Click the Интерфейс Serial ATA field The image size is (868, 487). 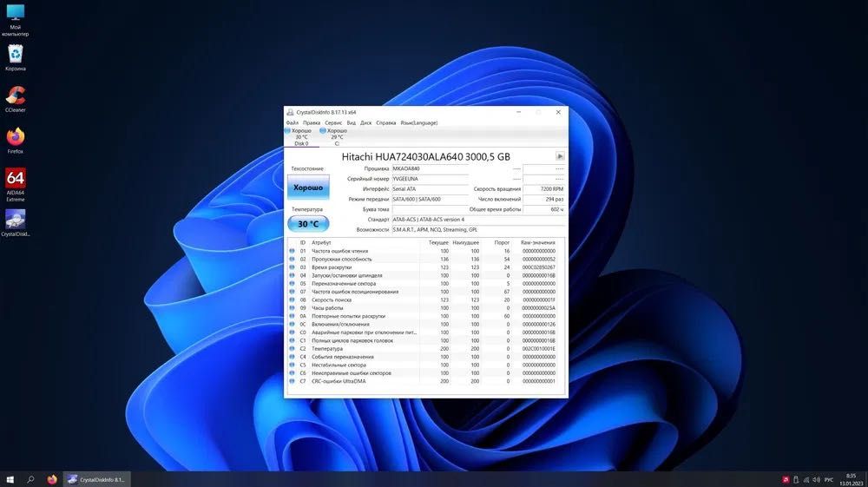(x=431, y=189)
